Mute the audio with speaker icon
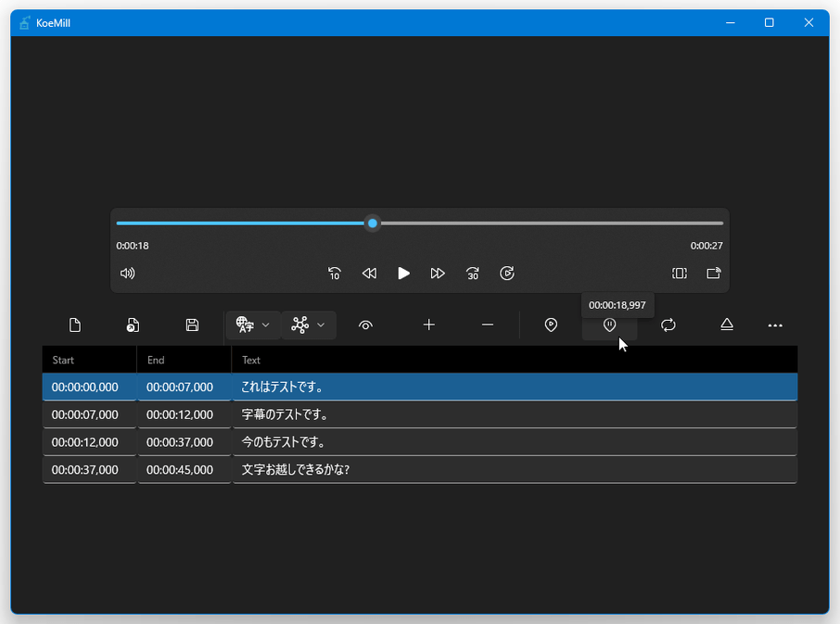Viewport: 840px width, 624px height. (128, 274)
